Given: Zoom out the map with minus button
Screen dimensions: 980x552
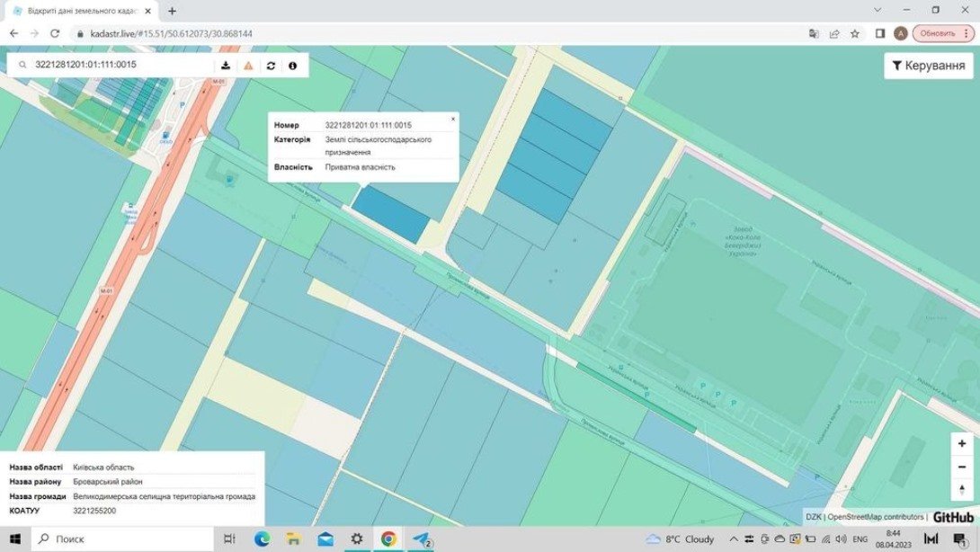Looking at the screenshot, I should tap(962, 467).
